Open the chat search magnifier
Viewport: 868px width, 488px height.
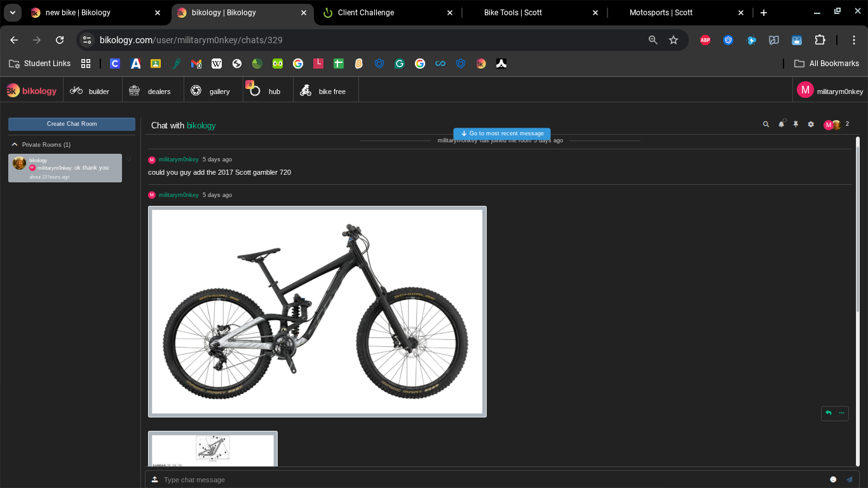766,124
